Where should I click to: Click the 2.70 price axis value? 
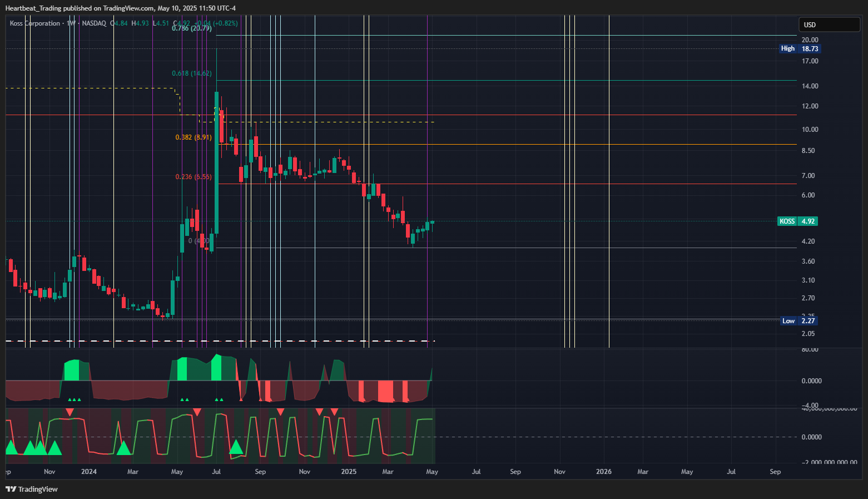pos(808,299)
